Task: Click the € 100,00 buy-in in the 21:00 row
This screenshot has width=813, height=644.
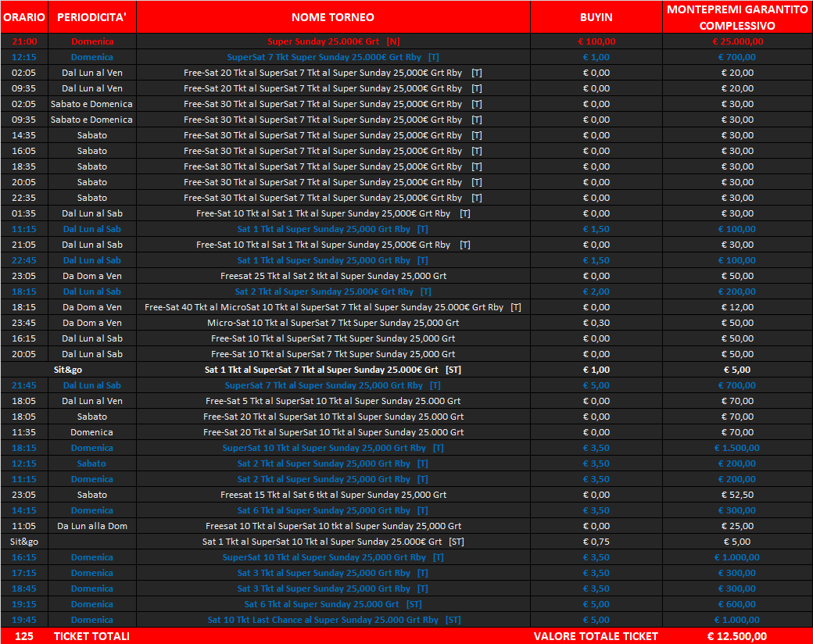Action: 596,41
